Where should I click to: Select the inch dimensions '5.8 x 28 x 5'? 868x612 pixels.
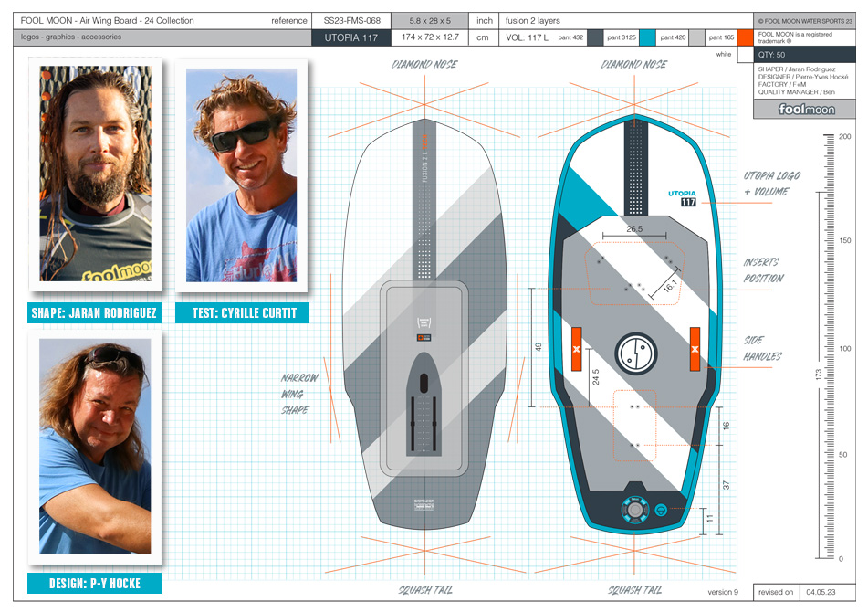click(x=430, y=20)
